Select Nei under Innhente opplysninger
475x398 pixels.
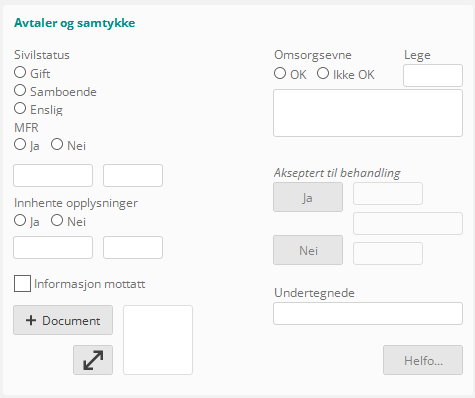(57, 220)
